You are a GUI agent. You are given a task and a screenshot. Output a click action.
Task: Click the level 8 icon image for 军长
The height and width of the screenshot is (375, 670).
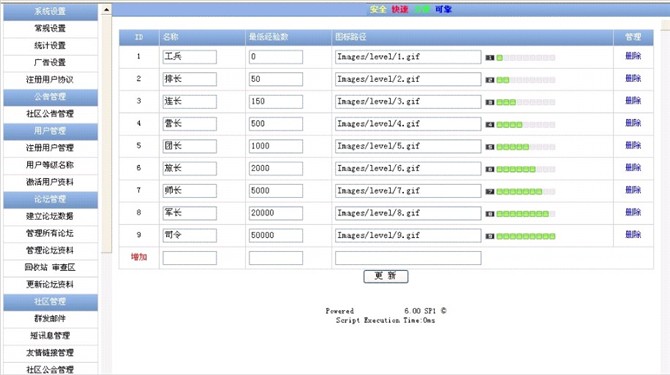tap(520, 214)
